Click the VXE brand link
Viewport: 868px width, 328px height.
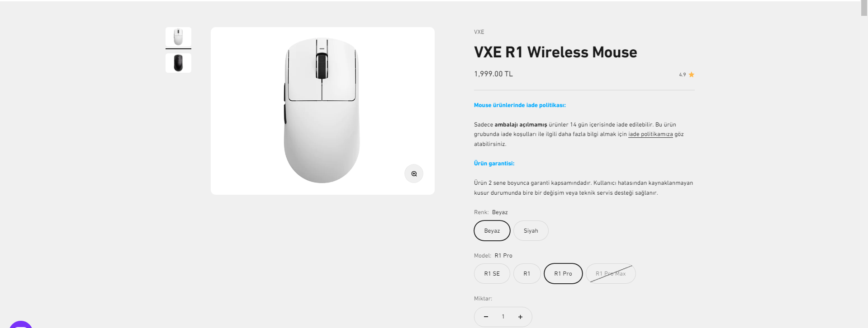479,32
